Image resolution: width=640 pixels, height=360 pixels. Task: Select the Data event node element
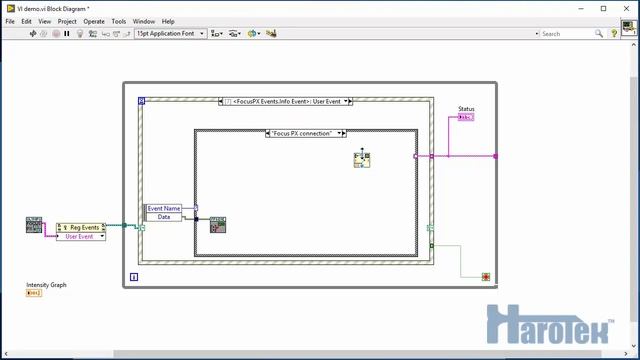tap(164, 217)
